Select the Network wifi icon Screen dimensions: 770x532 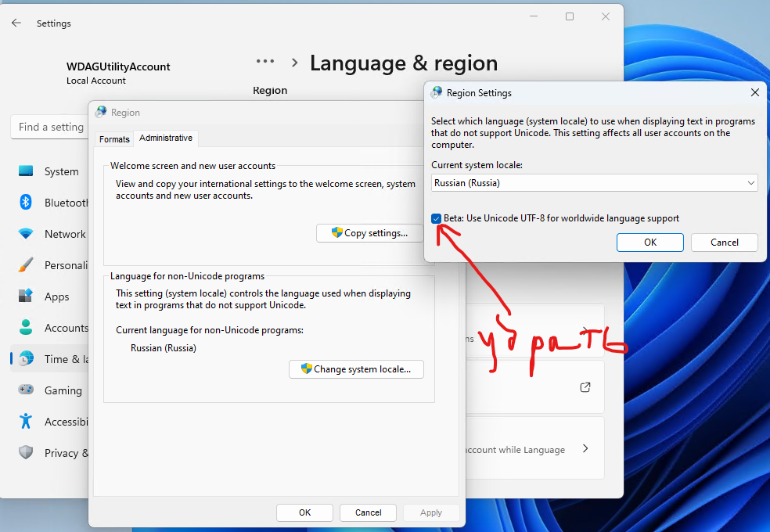[x=26, y=234]
